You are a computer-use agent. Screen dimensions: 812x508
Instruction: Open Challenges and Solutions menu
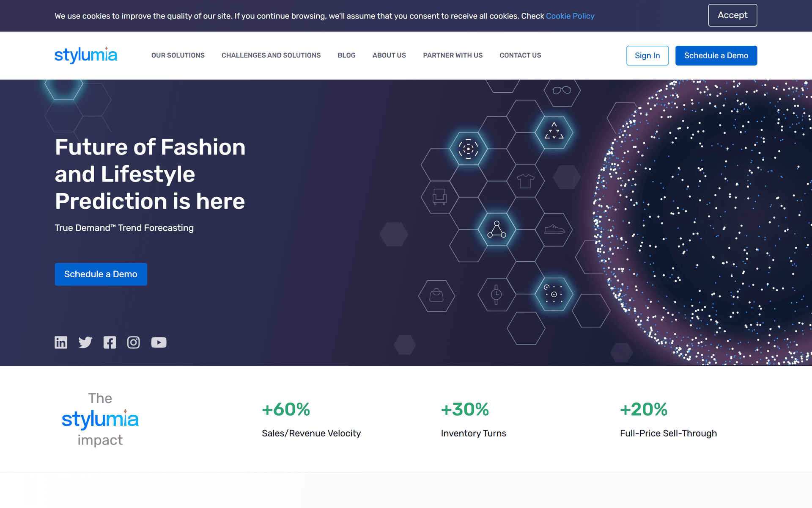271,55
